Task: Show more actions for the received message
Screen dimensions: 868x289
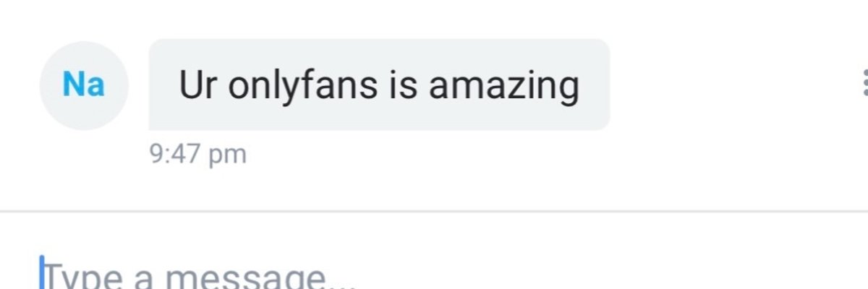Action: click(x=864, y=83)
